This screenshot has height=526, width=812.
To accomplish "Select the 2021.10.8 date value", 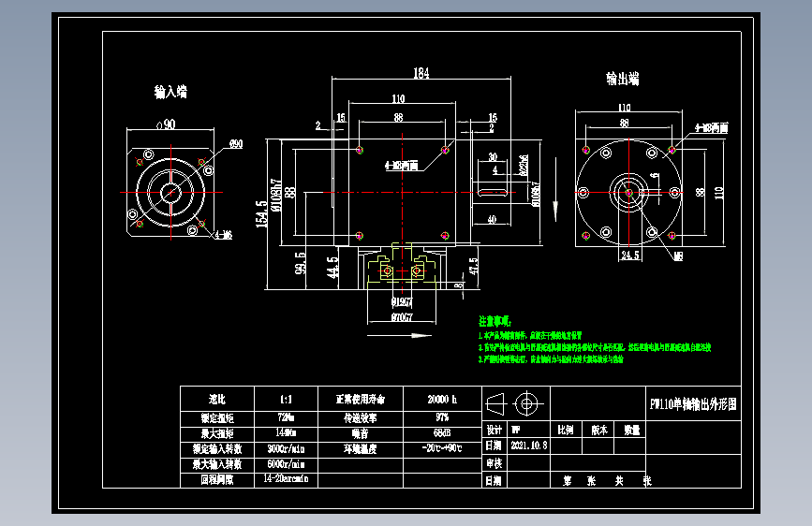I will pos(529,446).
